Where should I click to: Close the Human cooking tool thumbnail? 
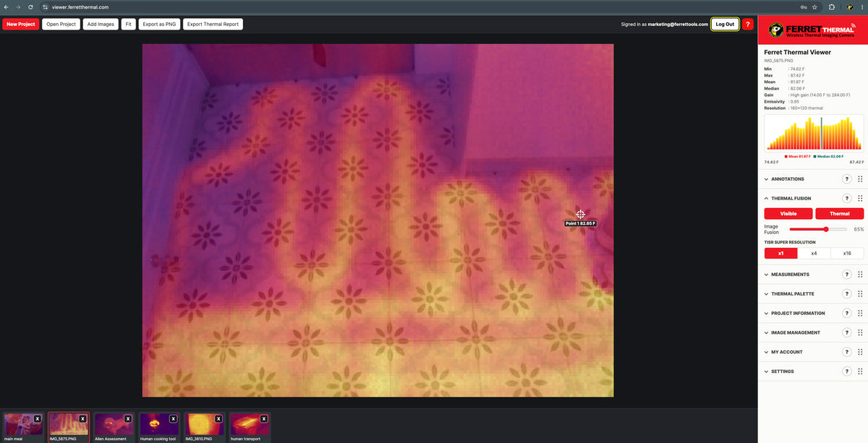174,418
